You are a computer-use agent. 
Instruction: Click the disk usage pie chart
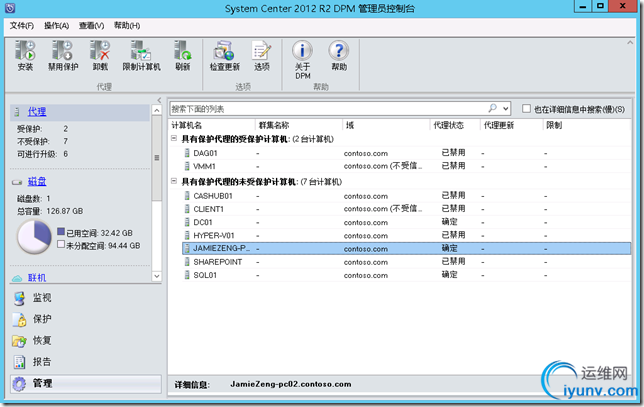pyautogui.click(x=34, y=237)
